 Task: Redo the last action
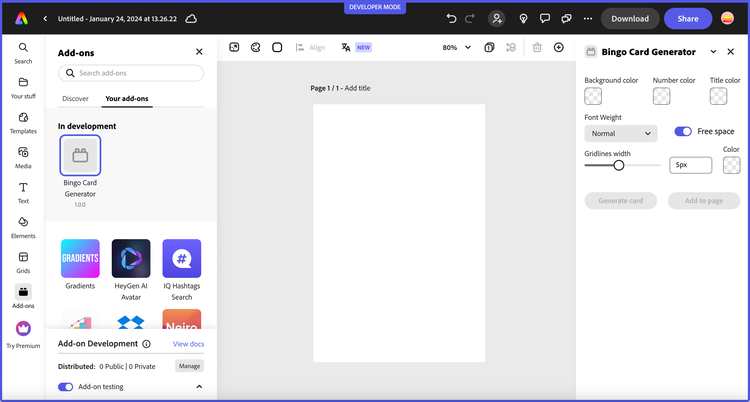point(470,19)
